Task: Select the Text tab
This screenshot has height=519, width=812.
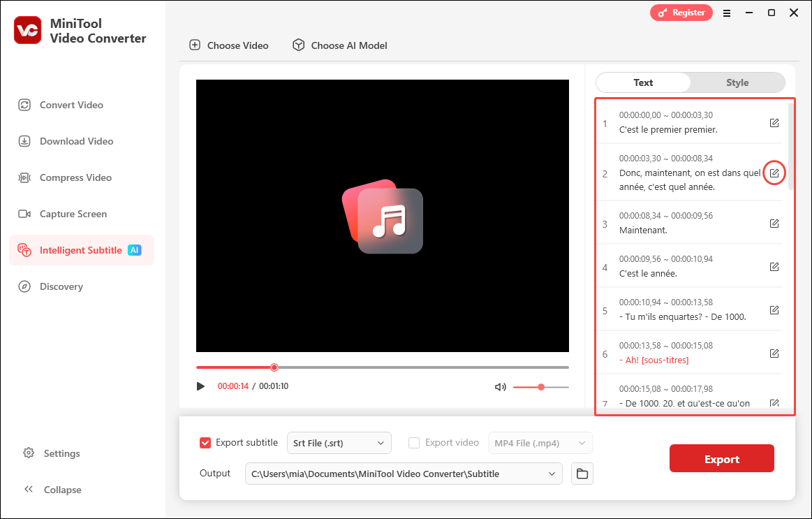Action: click(643, 82)
